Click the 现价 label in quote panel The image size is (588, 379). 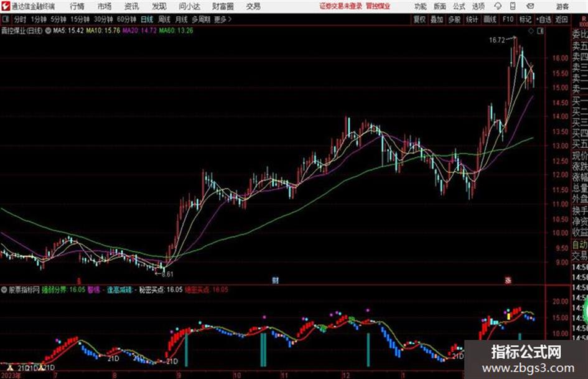[580, 156]
